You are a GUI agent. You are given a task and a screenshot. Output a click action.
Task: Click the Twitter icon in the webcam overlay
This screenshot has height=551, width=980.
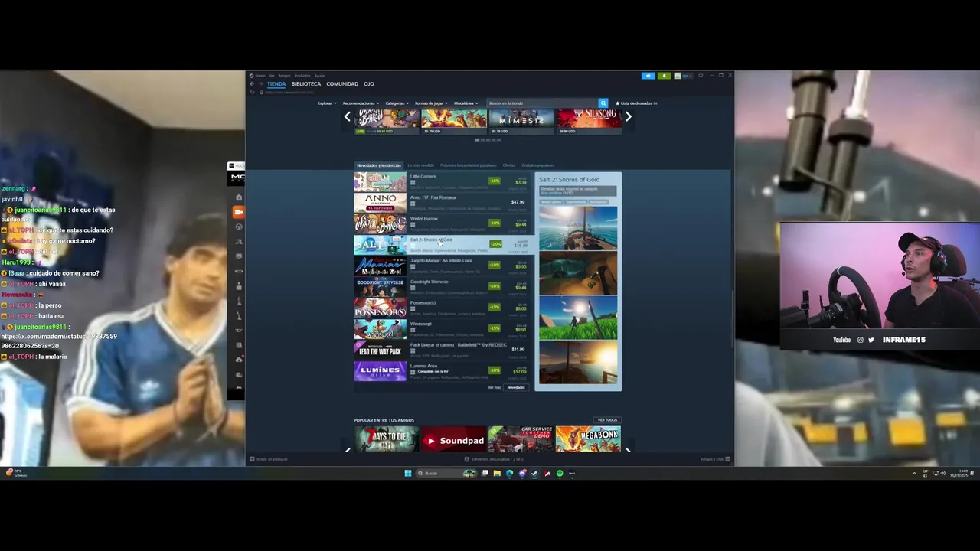pos(871,340)
